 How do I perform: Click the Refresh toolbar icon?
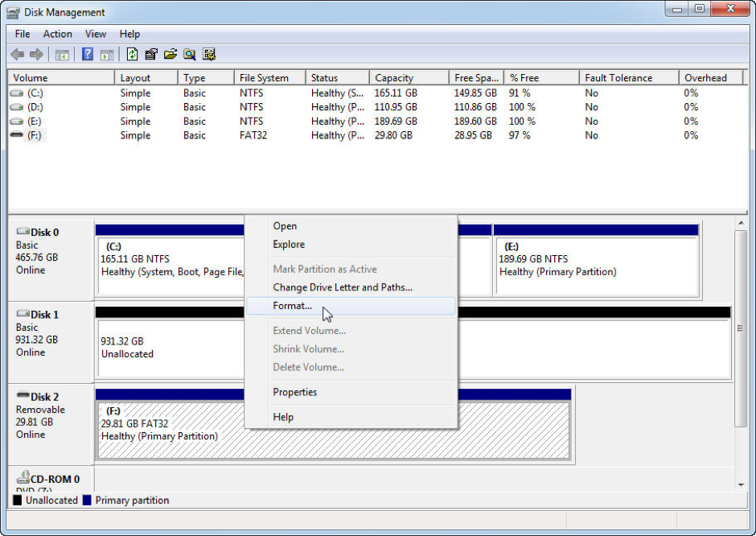(132, 54)
